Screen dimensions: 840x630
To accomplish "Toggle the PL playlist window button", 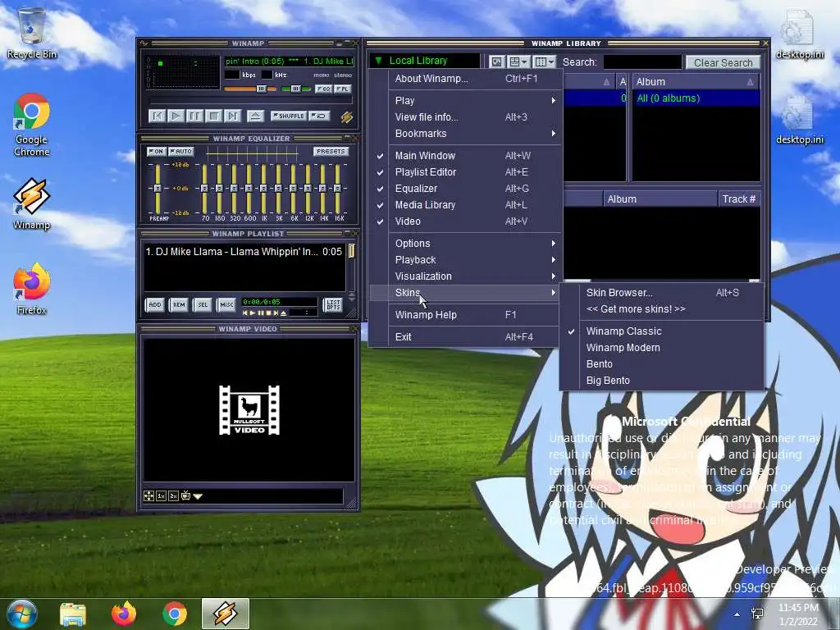I will [343, 89].
